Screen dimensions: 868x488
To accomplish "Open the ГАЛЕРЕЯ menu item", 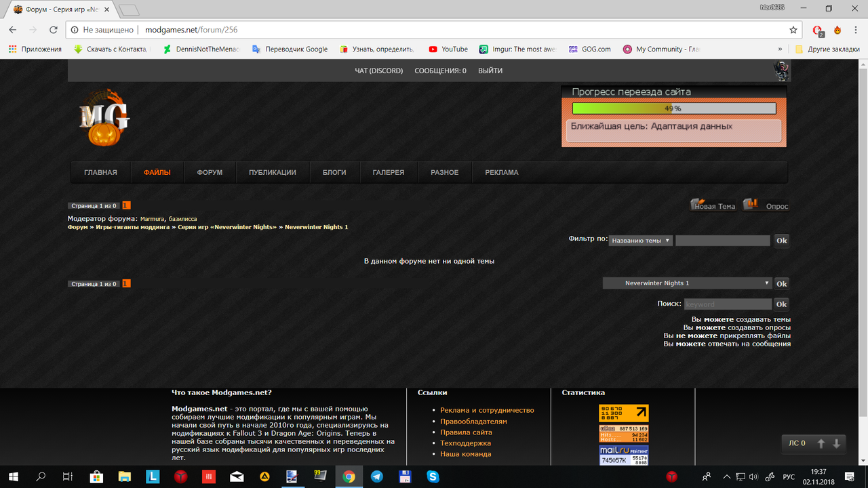I will click(388, 172).
